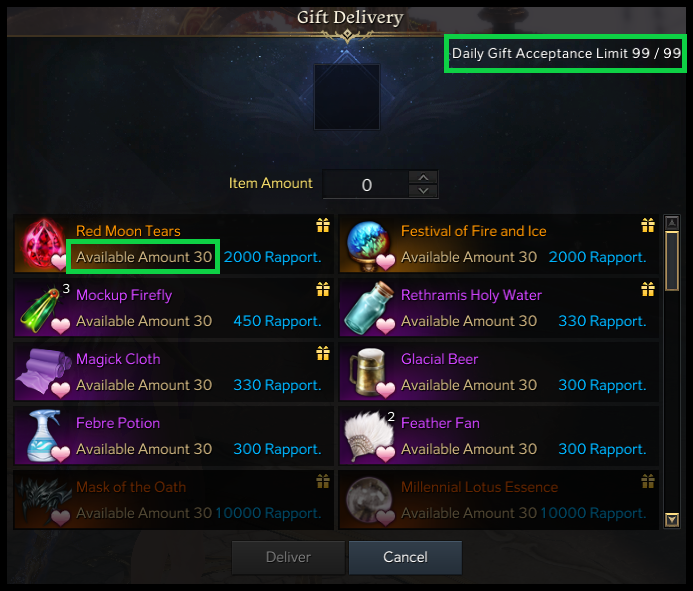
Task: Click the gift icon on Rethramis Holy Water
Action: [648, 289]
